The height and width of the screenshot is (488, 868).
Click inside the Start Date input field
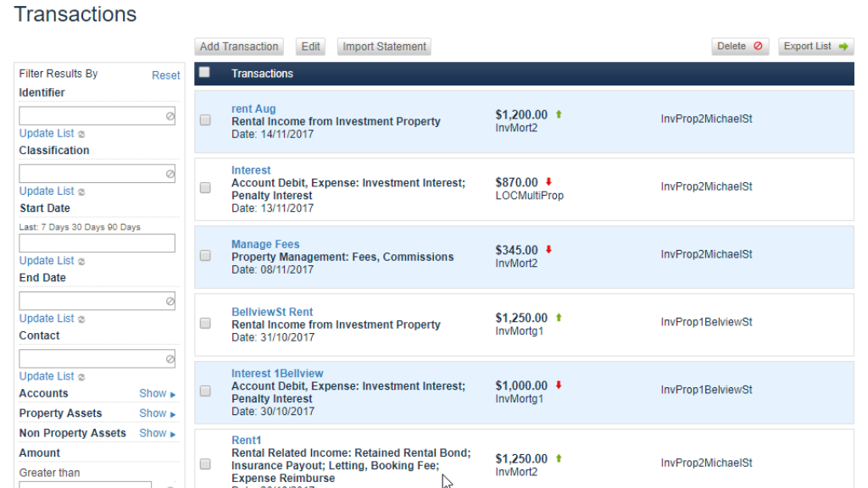97,243
